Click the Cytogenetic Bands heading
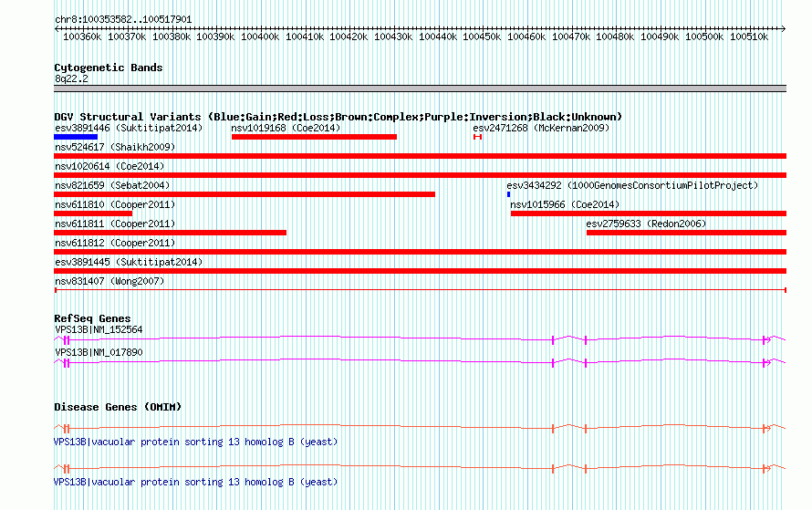The image size is (812, 510). 109,68
